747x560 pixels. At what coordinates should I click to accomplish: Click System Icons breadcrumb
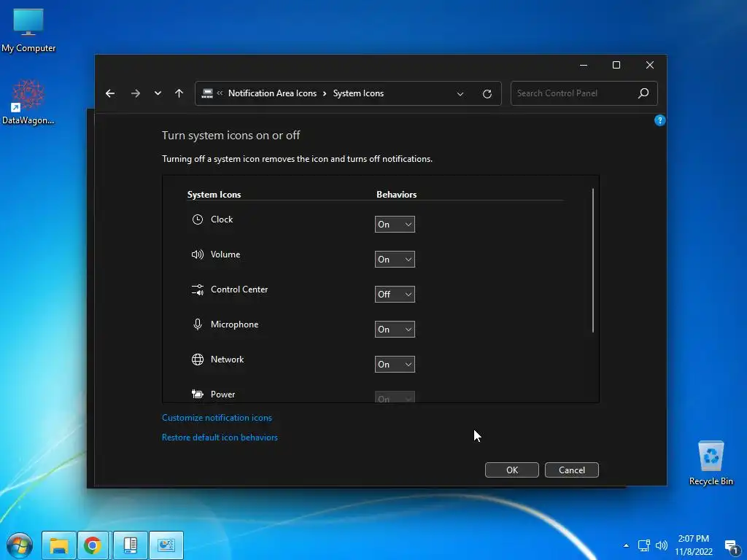point(358,93)
